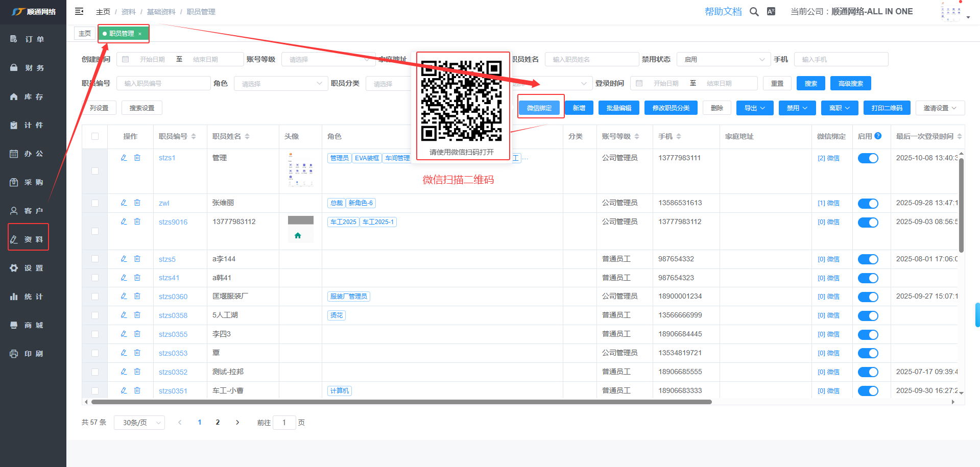Expand the 导出 dropdown button
This screenshot has height=467, width=980.
(754, 108)
